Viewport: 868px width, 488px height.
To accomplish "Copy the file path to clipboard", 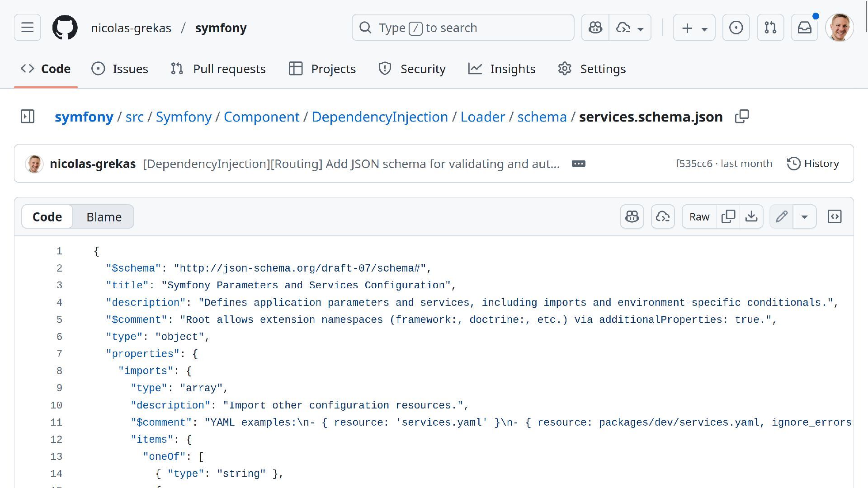I will point(741,117).
